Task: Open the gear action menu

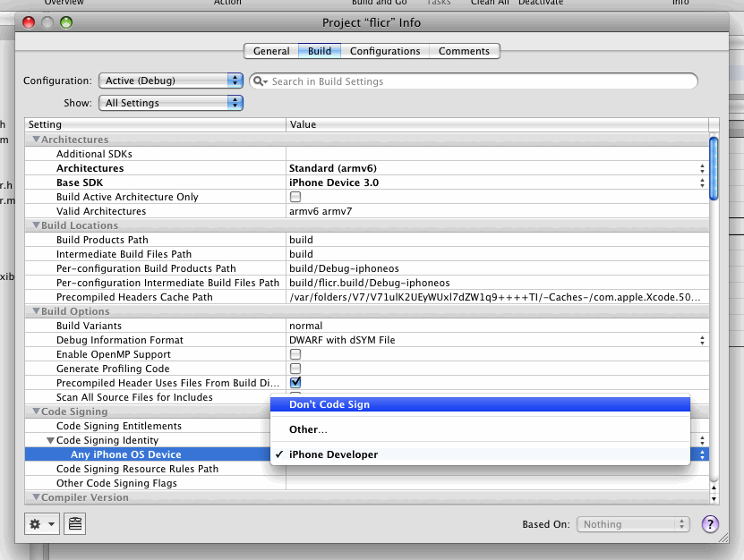Action: click(x=42, y=524)
